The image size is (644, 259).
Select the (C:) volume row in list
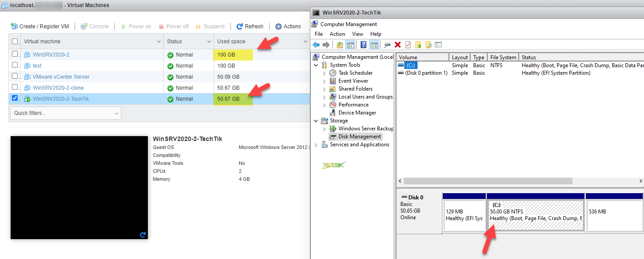520,65
